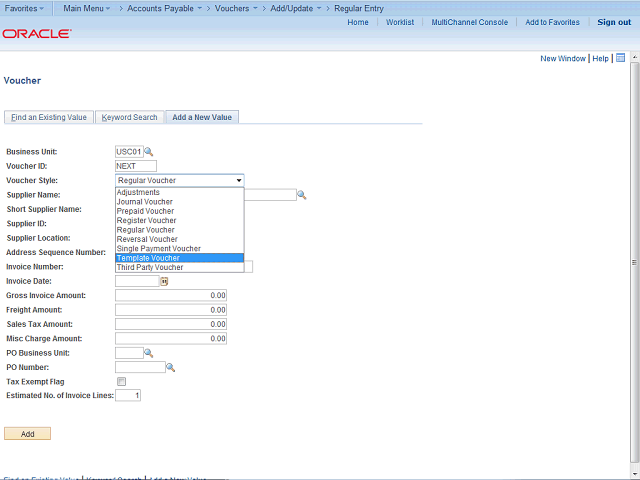The image size is (640, 480).
Task: Open the Supplier Name lookup magnifier
Action: coord(301,195)
